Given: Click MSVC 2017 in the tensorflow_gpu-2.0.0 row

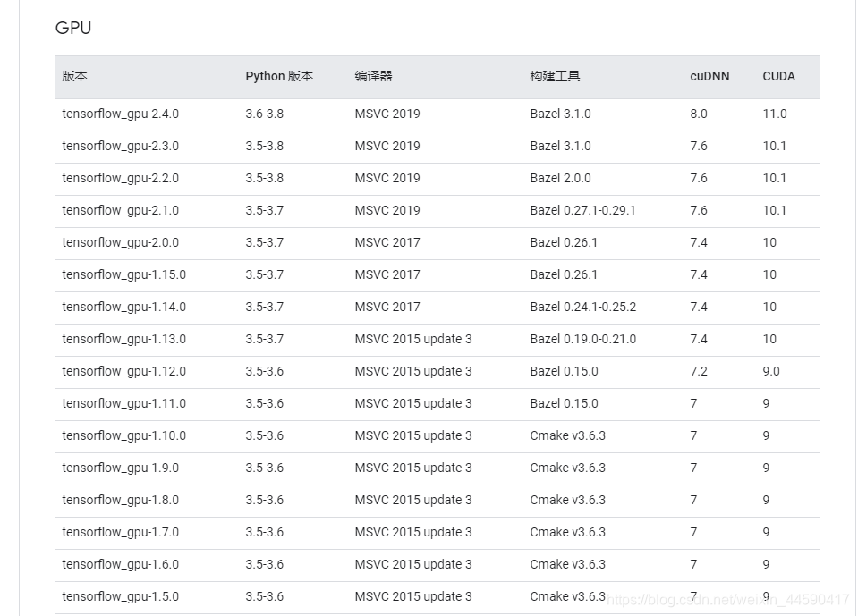Looking at the screenshot, I should tap(387, 243).
